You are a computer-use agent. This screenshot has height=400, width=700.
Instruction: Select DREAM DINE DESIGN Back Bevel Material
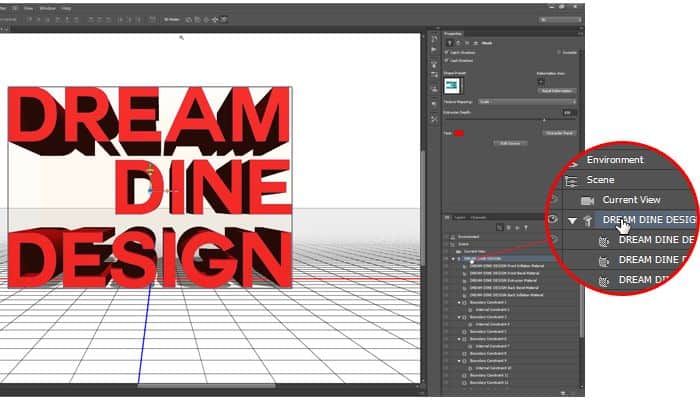click(504, 288)
